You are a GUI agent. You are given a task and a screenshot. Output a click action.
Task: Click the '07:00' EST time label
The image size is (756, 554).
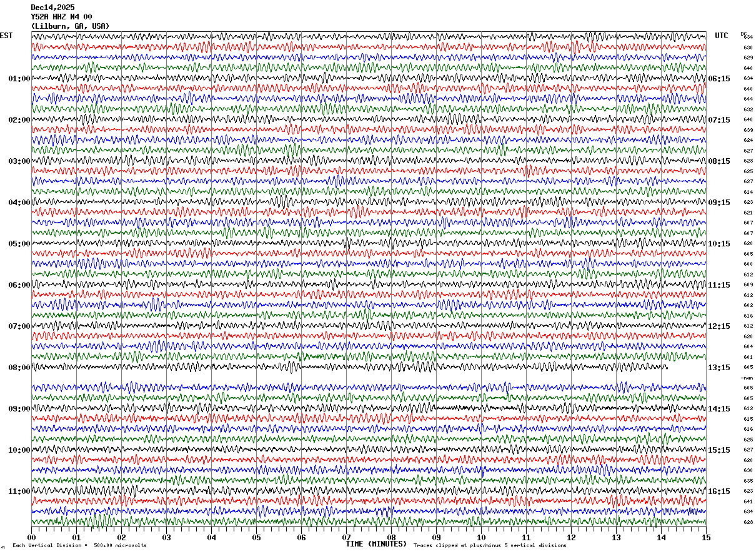(x=19, y=326)
